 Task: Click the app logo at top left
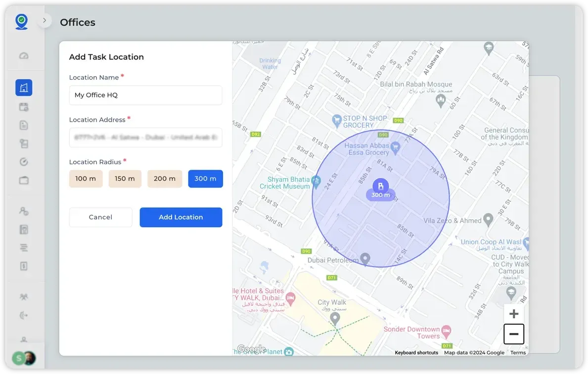(21, 20)
